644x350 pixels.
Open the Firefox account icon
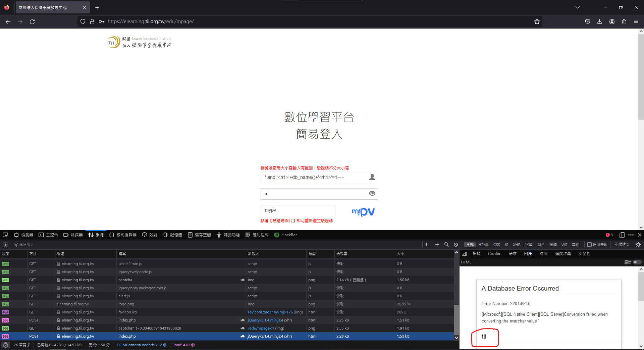point(612,21)
